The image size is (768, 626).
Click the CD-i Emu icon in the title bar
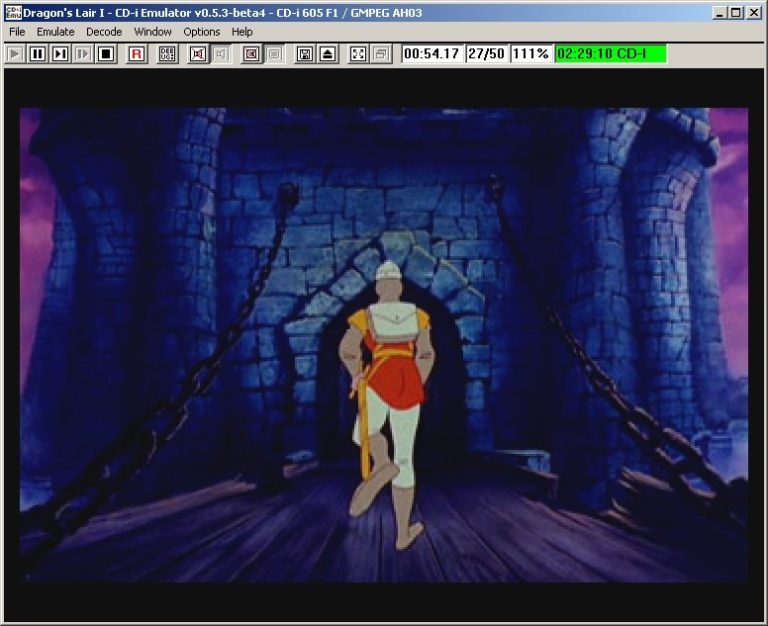tap(13, 13)
